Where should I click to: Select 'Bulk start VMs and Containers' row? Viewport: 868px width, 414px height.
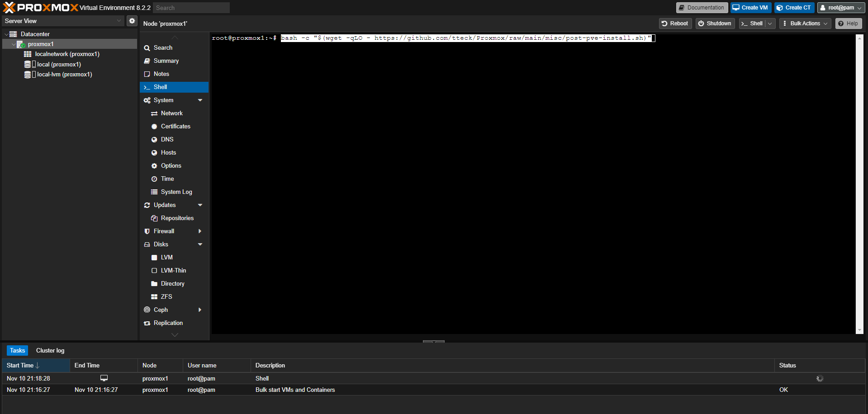tap(433, 390)
